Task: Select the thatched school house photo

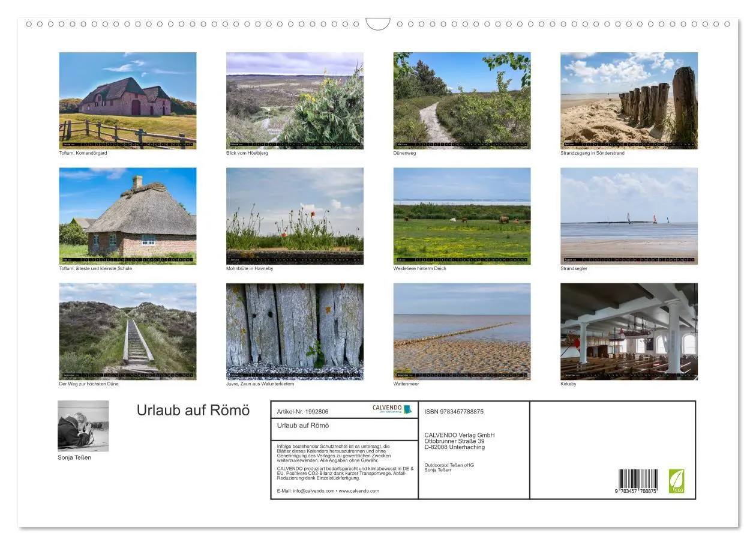Action: 128,216
